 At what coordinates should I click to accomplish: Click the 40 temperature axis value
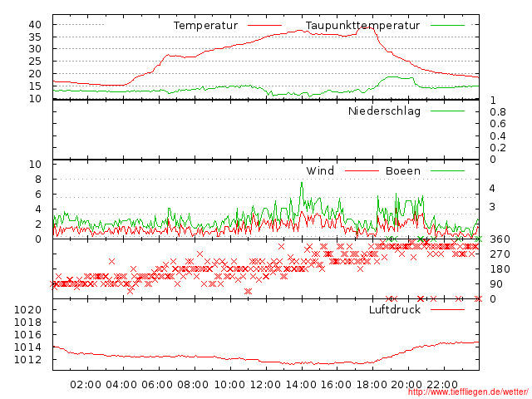[x=35, y=24]
